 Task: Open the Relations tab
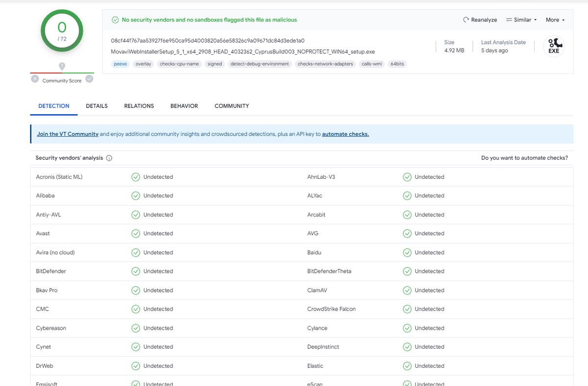(x=139, y=106)
